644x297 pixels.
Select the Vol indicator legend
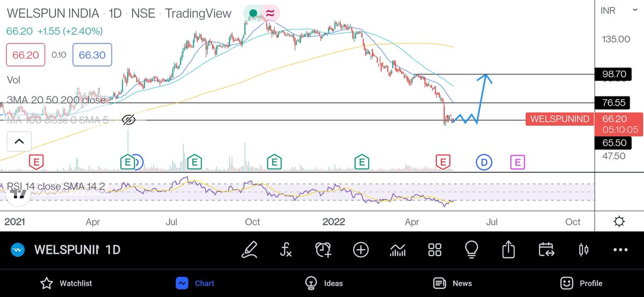coord(13,80)
